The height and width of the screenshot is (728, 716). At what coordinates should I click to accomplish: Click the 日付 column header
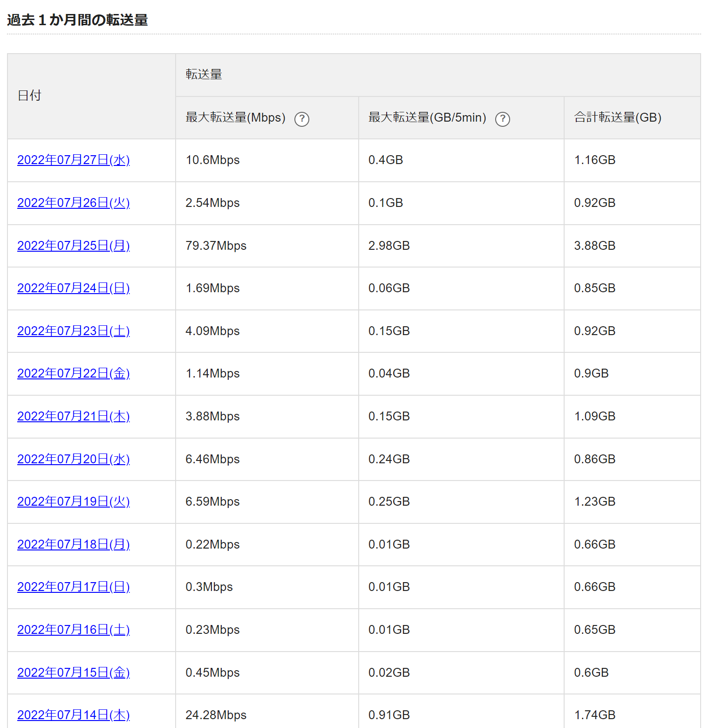91,96
